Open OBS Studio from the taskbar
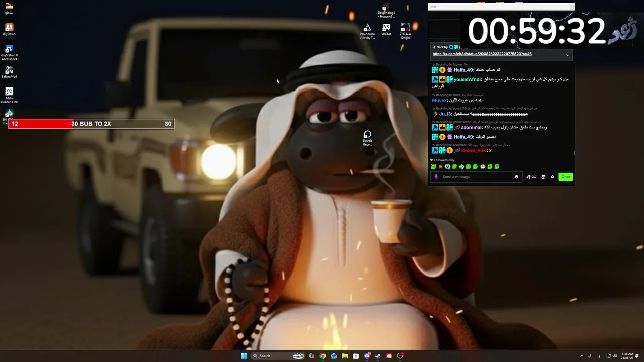The height and width of the screenshot is (362, 644). point(400,356)
